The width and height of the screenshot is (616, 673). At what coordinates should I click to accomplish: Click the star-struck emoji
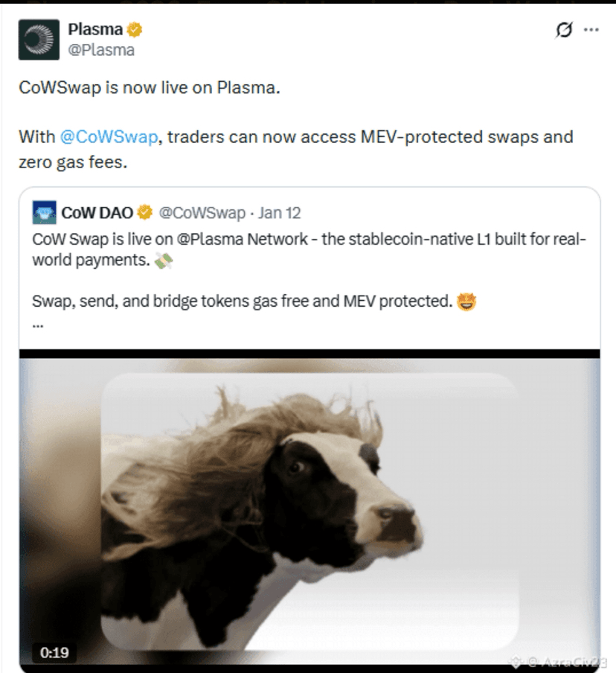pos(466,302)
